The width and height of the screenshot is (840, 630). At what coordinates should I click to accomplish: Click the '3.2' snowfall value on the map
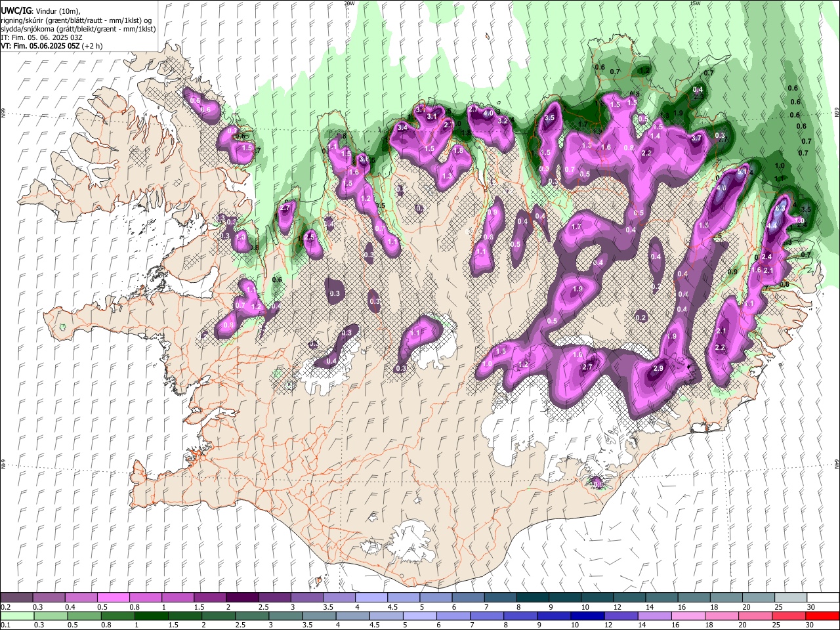click(x=503, y=121)
